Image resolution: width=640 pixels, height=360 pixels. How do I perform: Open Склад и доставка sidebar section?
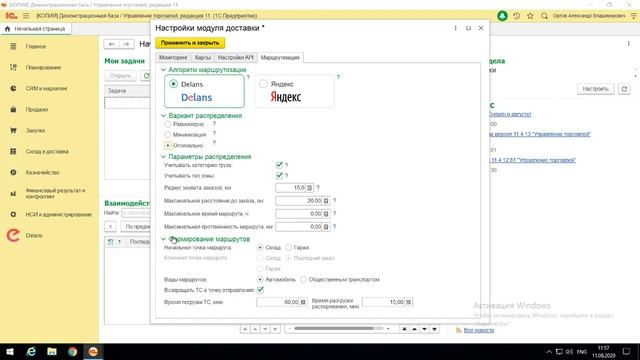(47, 151)
